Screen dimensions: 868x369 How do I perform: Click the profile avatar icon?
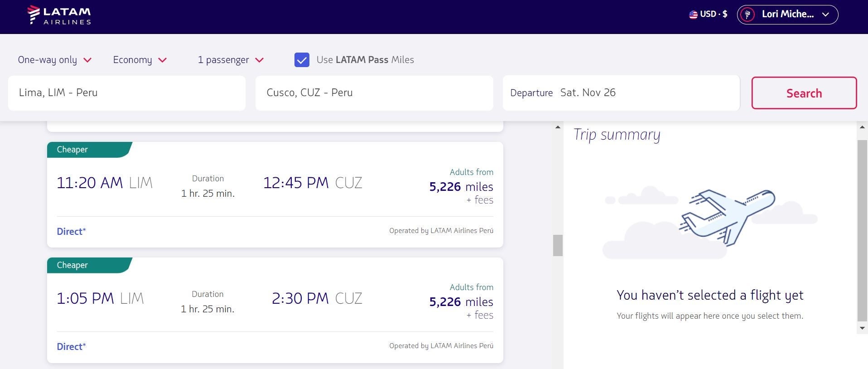pos(747,15)
